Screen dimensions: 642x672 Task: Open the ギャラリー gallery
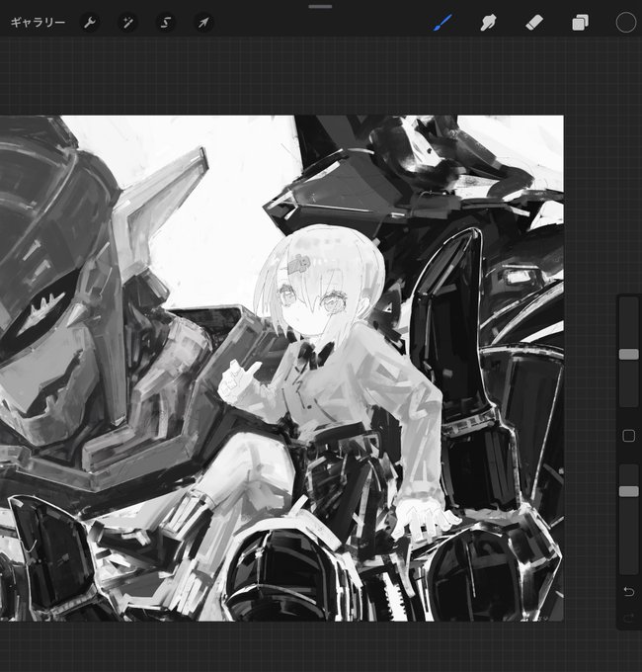tap(38, 23)
